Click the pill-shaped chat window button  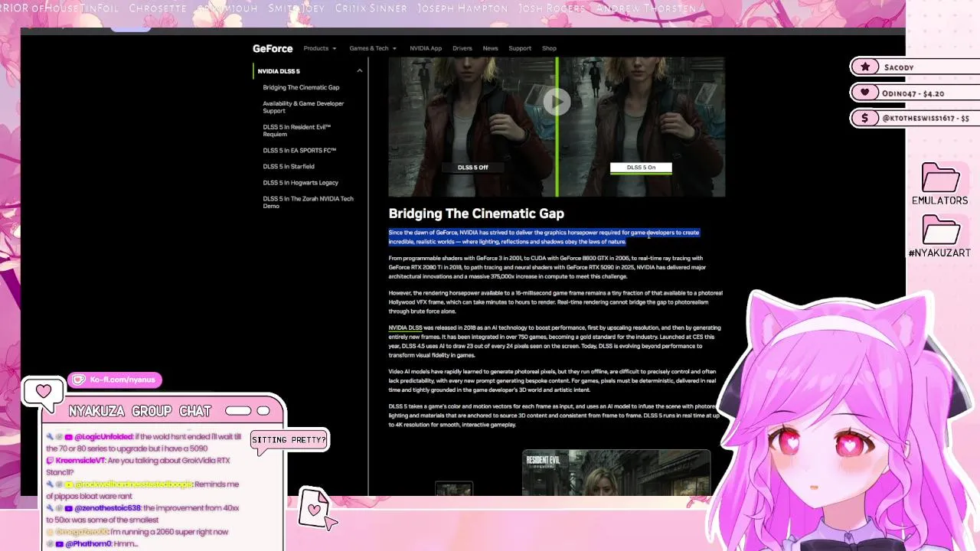point(238,411)
